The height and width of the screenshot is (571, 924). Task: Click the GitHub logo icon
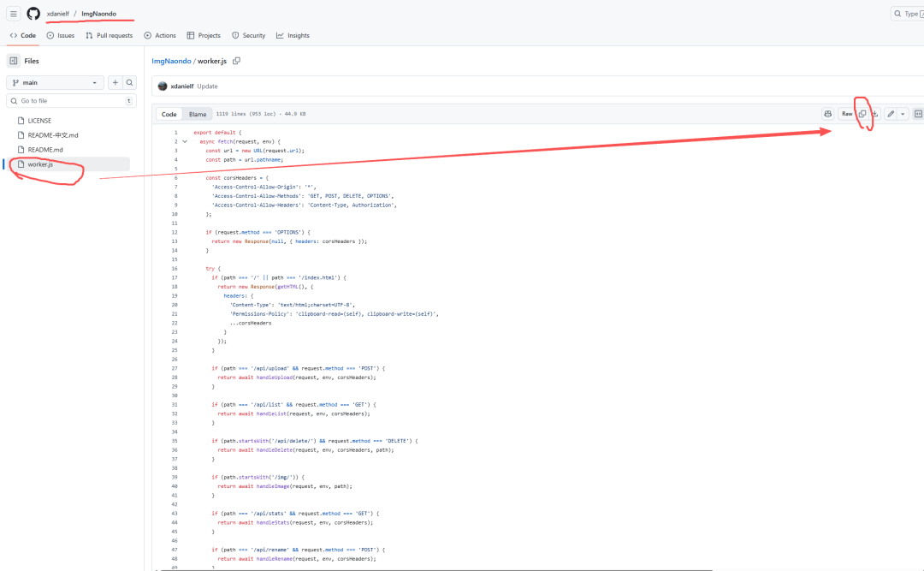tap(33, 14)
